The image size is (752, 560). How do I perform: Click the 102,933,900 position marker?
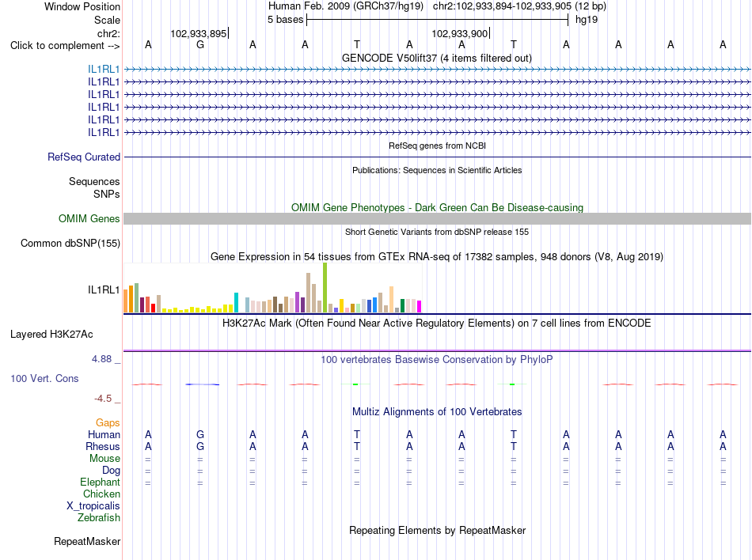pos(461,33)
